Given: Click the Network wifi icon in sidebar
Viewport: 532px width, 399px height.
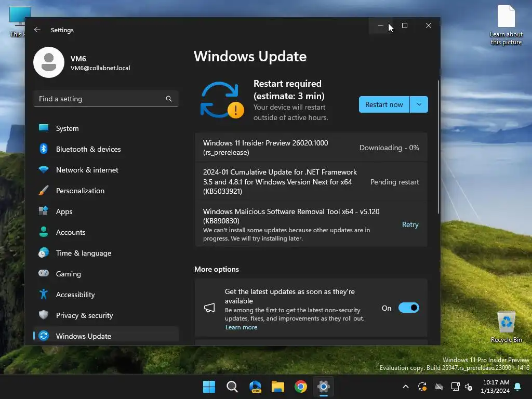Looking at the screenshot, I should (44, 170).
